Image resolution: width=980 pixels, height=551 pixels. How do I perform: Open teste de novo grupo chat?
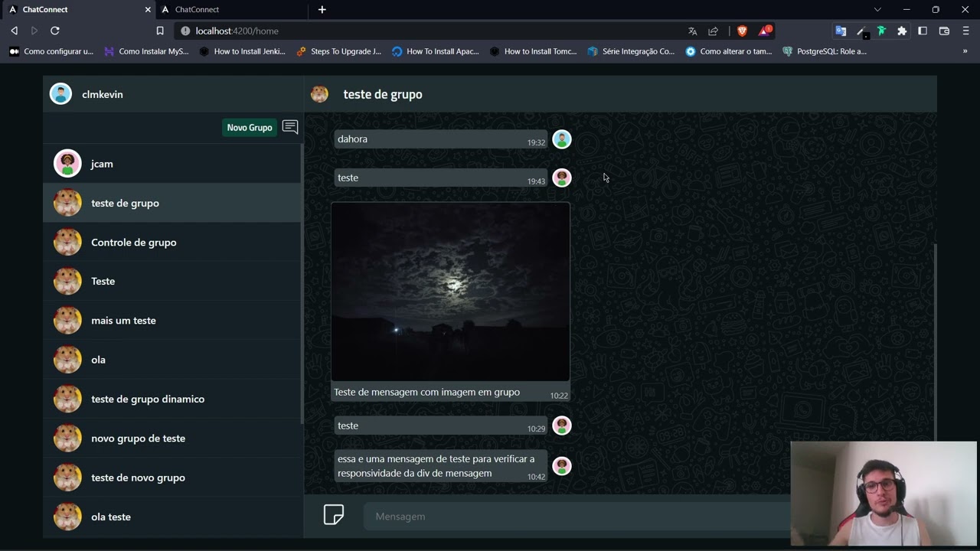(173, 478)
